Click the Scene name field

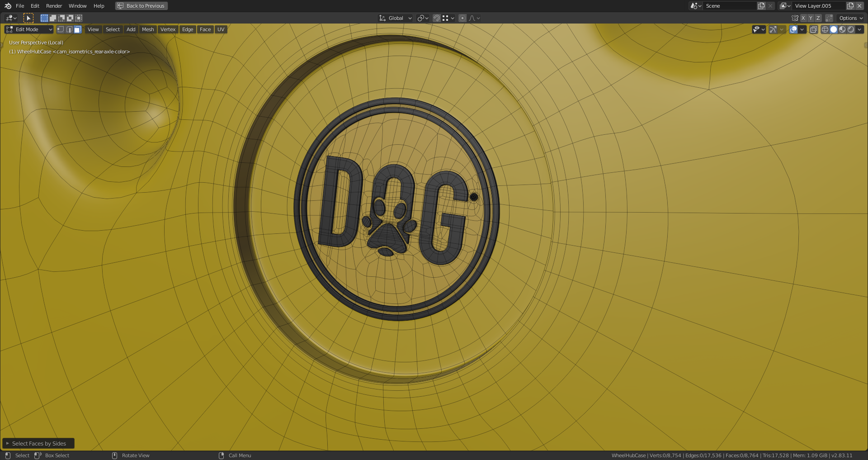tap(730, 6)
